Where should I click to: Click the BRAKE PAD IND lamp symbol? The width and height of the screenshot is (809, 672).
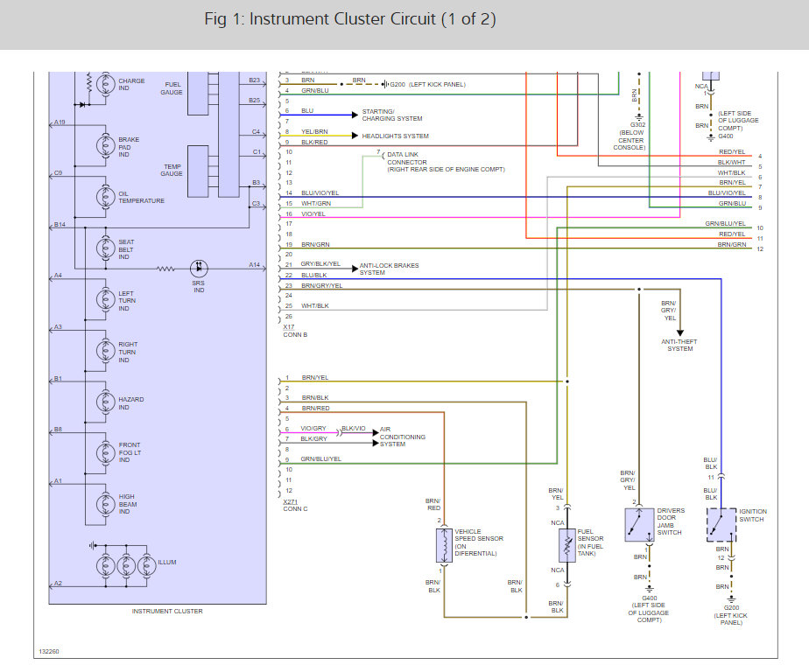pyautogui.click(x=106, y=146)
